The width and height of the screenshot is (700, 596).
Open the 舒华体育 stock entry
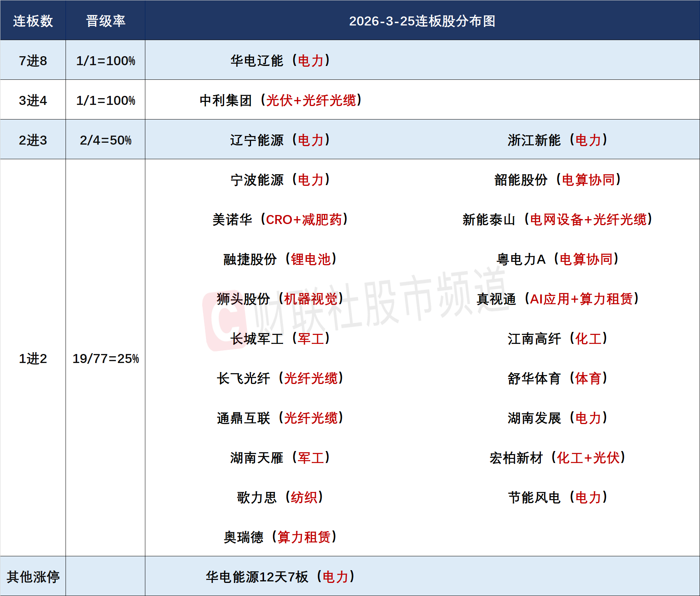coord(557,378)
